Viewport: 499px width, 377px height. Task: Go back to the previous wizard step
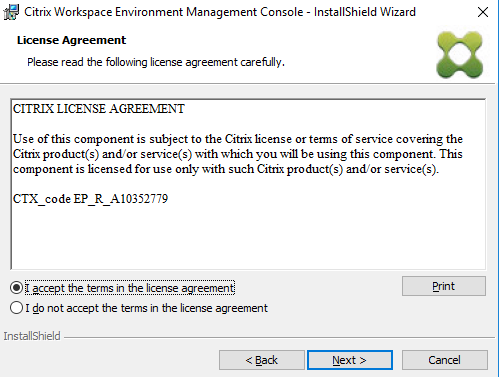(x=262, y=360)
